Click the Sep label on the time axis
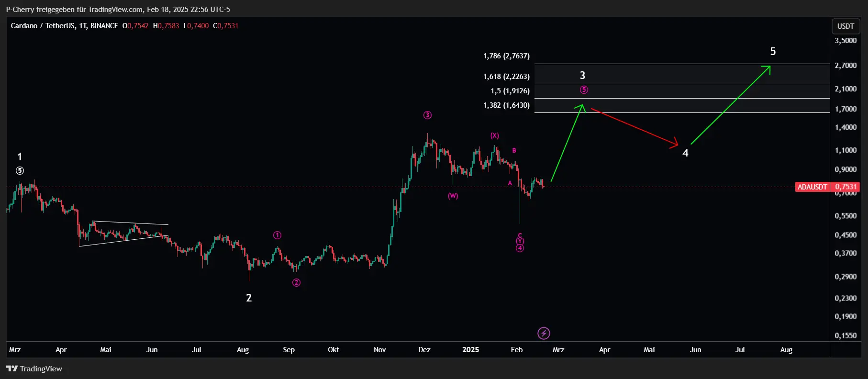This screenshot has height=379, width=868. click(x=289, y=350)
